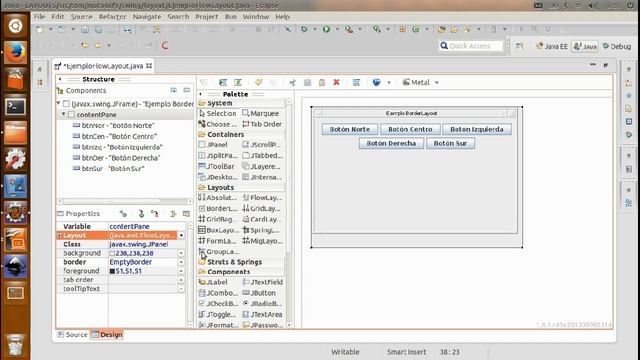Screen dimensions: 640x360
Task: Select the JComboBox palette component
Action: (218, 293)
